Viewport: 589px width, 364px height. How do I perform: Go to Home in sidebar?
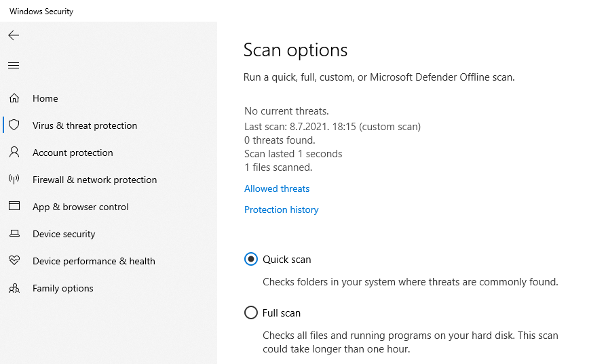(45, 98)
